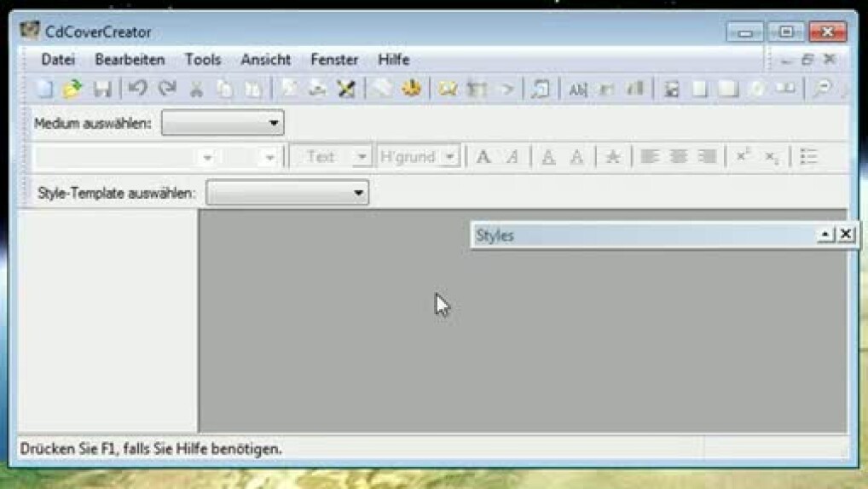Click the zoom magnifier icon in toolbar
Image resolution: width=868 pixels, height=489 pixels.
(822, 89)
